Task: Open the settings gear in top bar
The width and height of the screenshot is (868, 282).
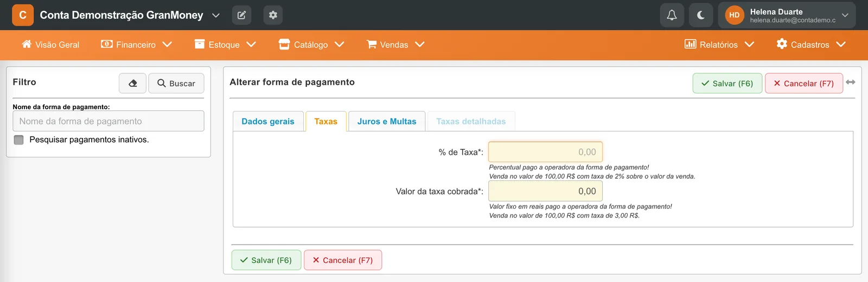Action: coord(273,15)
